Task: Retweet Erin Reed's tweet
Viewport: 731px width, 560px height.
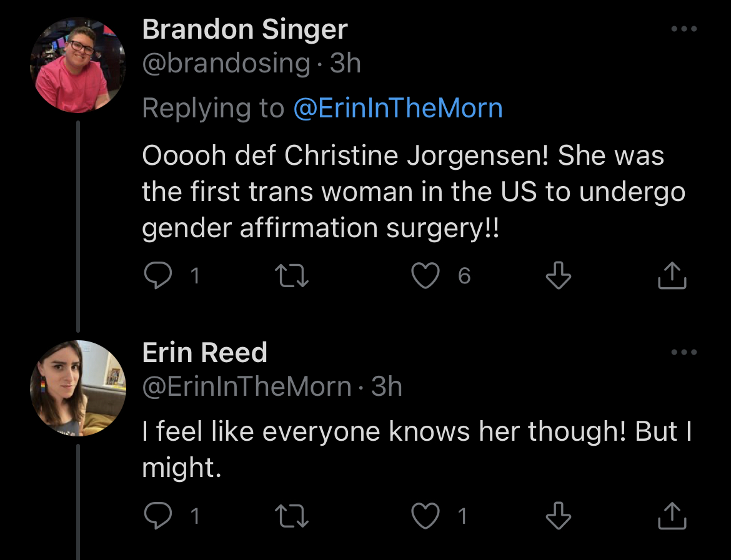Action: tap(292, 516)
